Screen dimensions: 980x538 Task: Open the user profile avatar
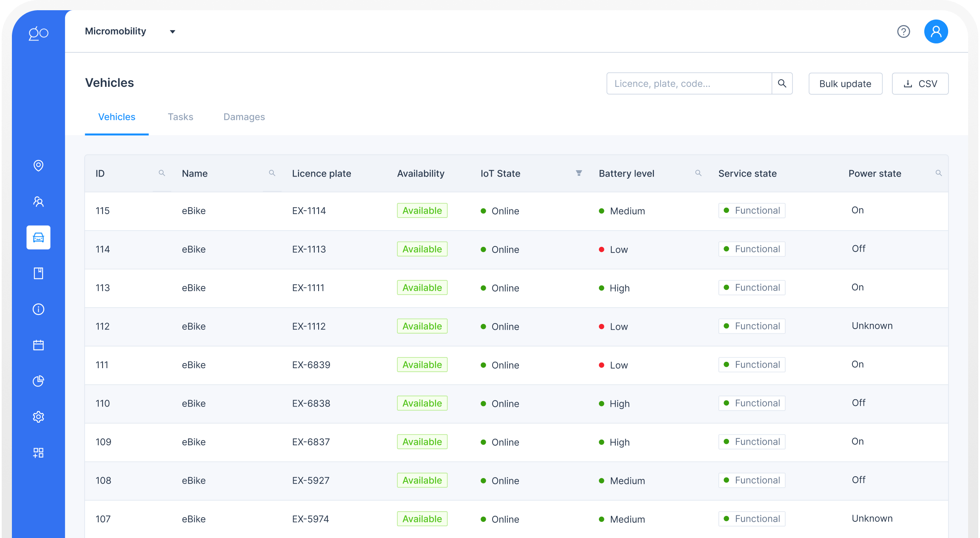click(x=936, y=31)
